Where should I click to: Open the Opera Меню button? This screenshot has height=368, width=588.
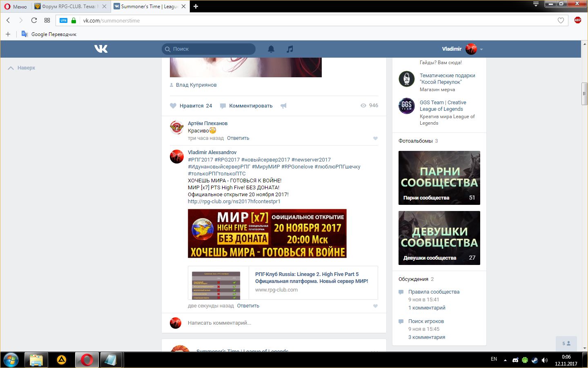pos(16,7)
